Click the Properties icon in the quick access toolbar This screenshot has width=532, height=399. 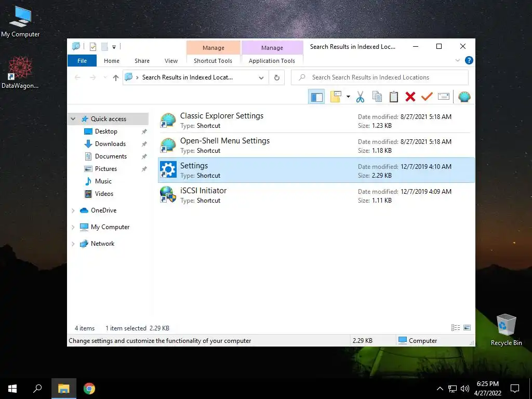point(92,47)
